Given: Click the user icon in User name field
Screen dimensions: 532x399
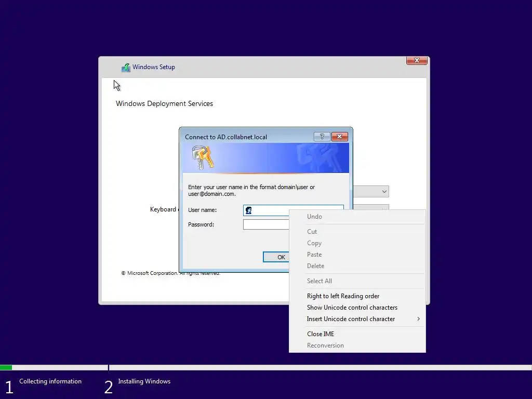Looking at the screenshot, I should coord(249,210).
